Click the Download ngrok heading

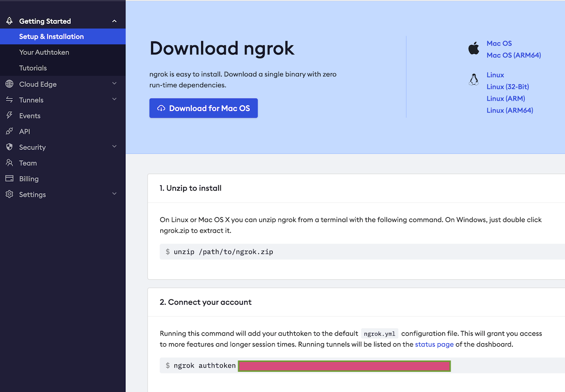(222, 48)
